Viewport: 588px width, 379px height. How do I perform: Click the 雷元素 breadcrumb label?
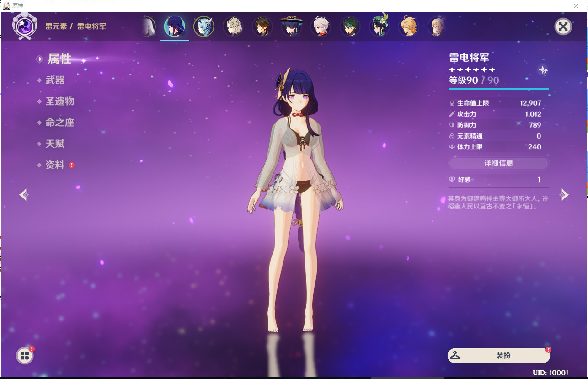[x=56, y=27]
